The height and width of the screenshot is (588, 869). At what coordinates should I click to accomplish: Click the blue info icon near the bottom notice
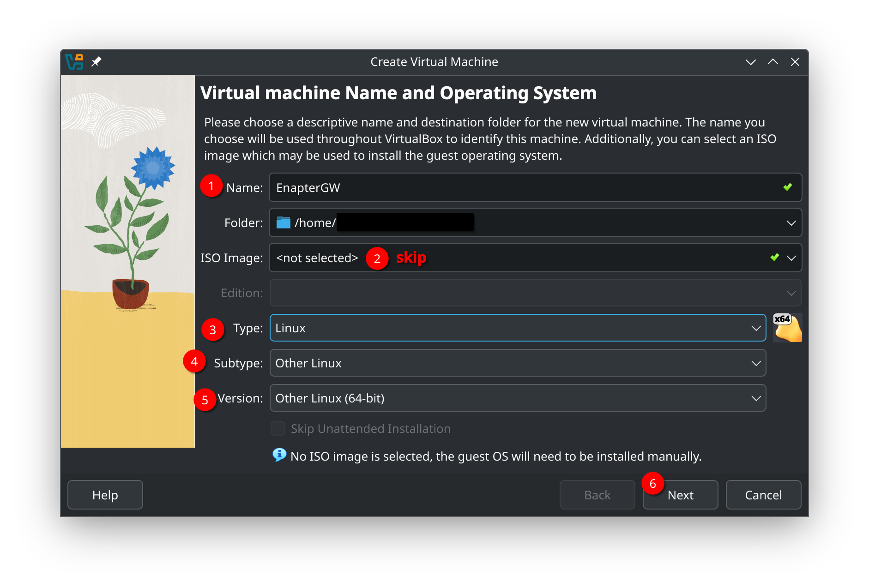[279, 456]
